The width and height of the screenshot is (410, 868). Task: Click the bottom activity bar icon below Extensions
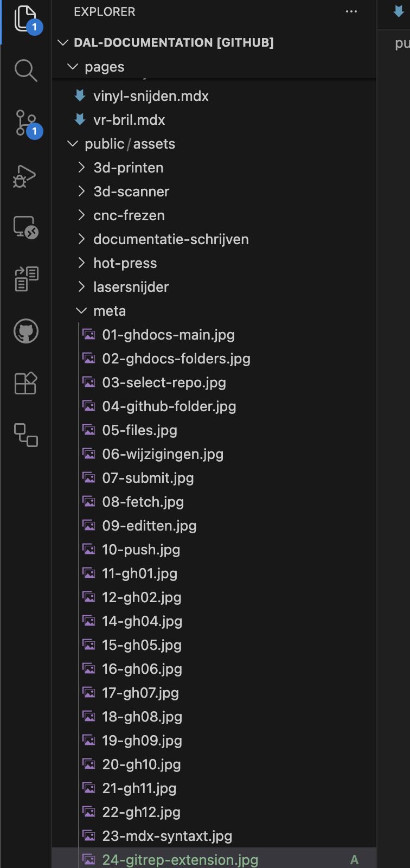click(x=25, y=435)
